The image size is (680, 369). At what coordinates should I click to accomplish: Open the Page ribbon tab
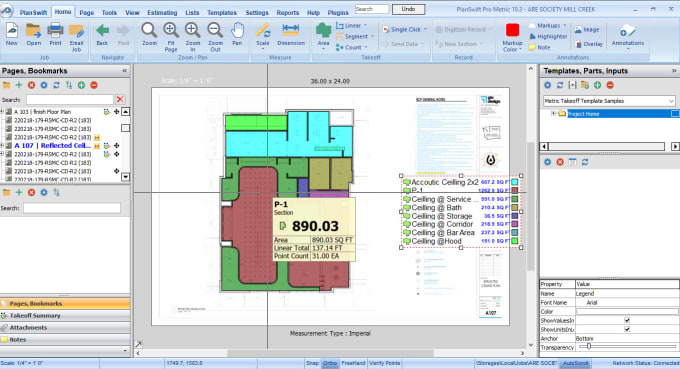[86, 13]
